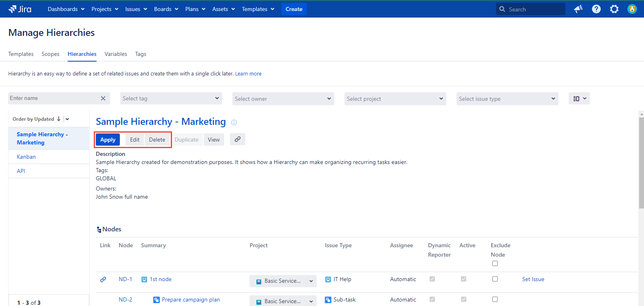Clear the Enter name field with X

coord(103,98)
